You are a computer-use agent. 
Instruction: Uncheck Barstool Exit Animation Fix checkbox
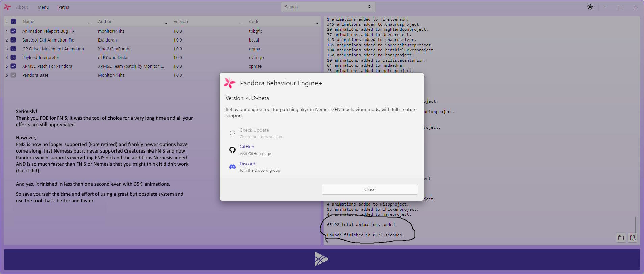point(13,40)
